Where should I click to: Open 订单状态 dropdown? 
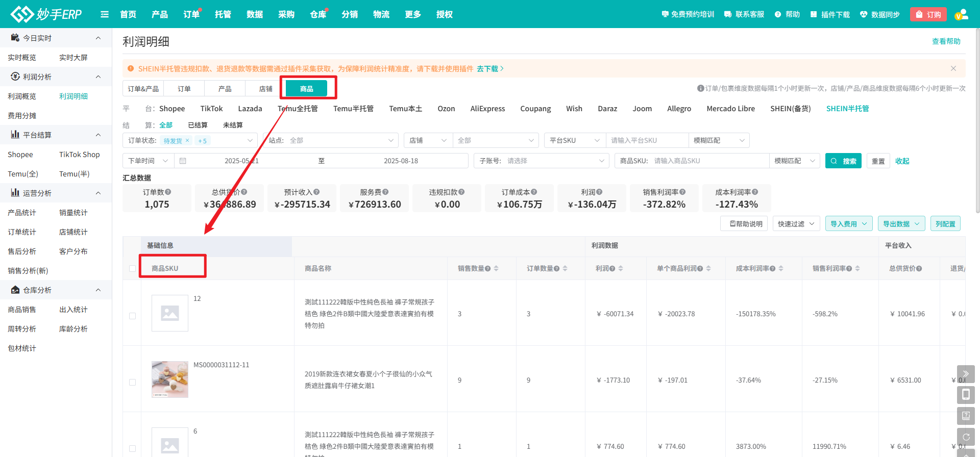pyautogui.click(x=190, y=140)
